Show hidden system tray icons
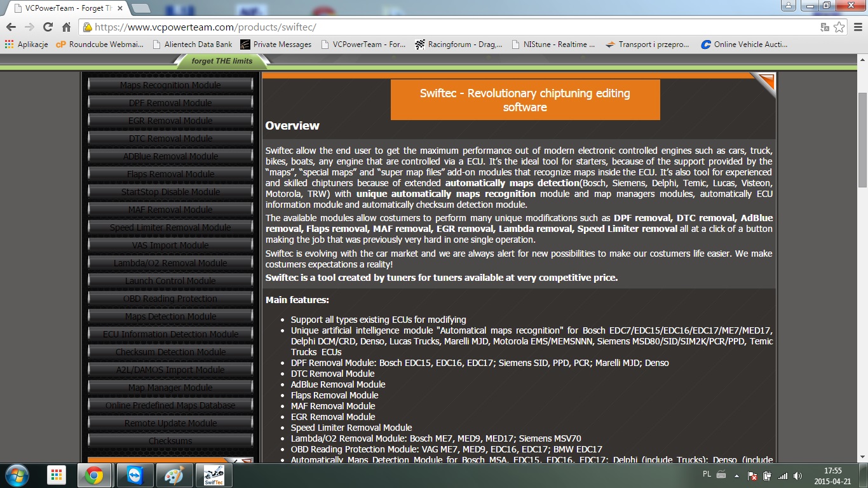The height and width of the screenshot is (488, 868). click(736, 475)
